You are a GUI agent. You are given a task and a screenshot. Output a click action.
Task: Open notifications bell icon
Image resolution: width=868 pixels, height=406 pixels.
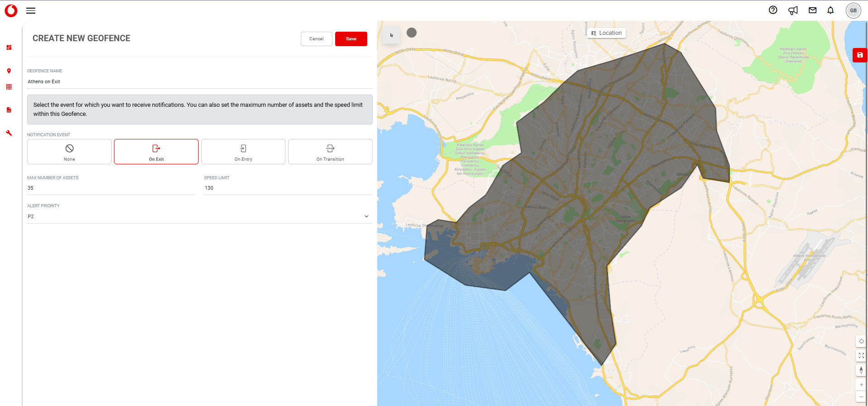coord(830,10)
